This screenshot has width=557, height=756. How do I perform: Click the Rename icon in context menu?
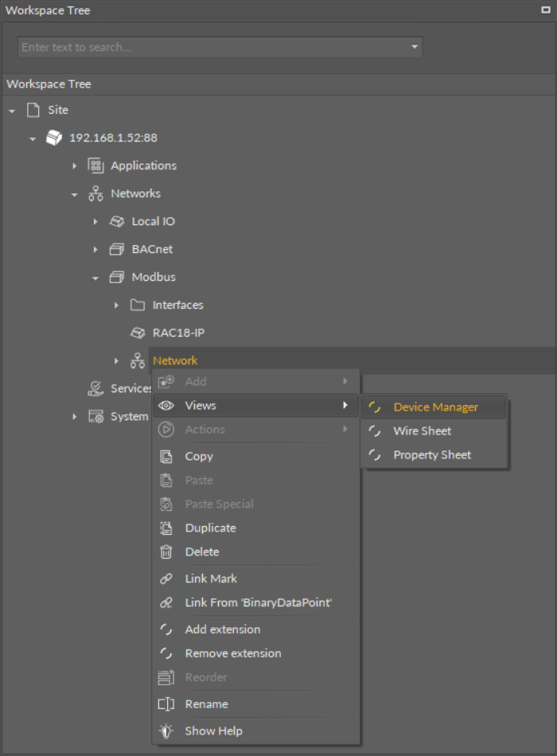[x=166, y=704]
